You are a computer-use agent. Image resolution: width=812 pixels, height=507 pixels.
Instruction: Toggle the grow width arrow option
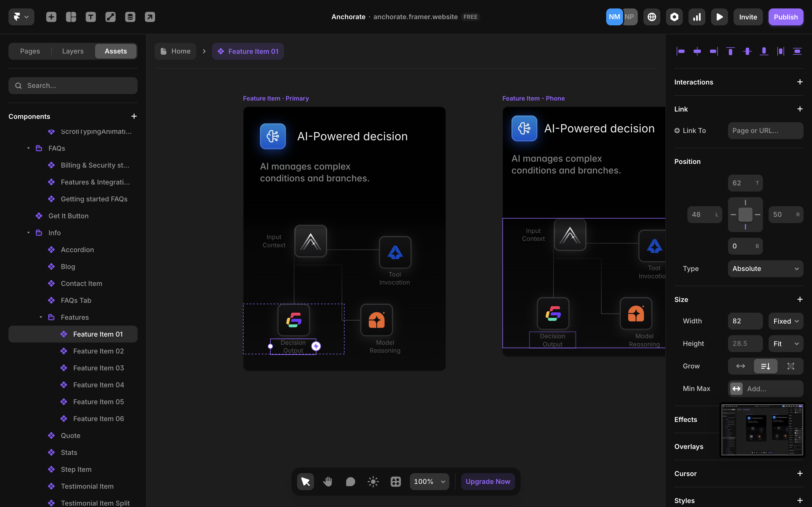click(x=741, y=366)
